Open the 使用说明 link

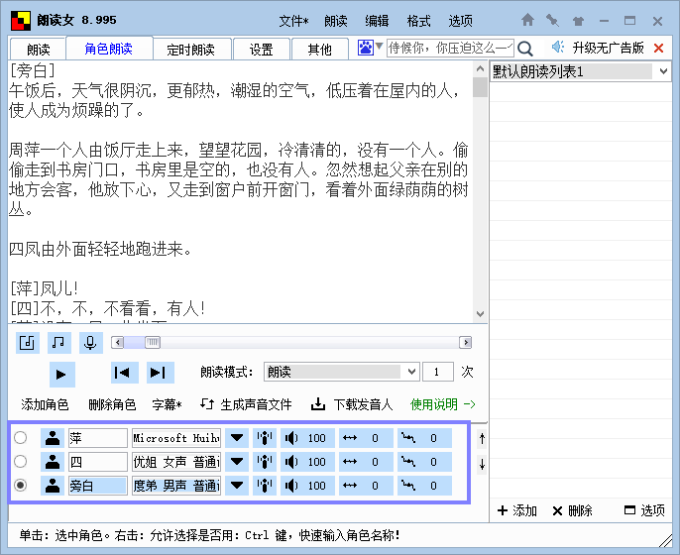coord(442,405)
